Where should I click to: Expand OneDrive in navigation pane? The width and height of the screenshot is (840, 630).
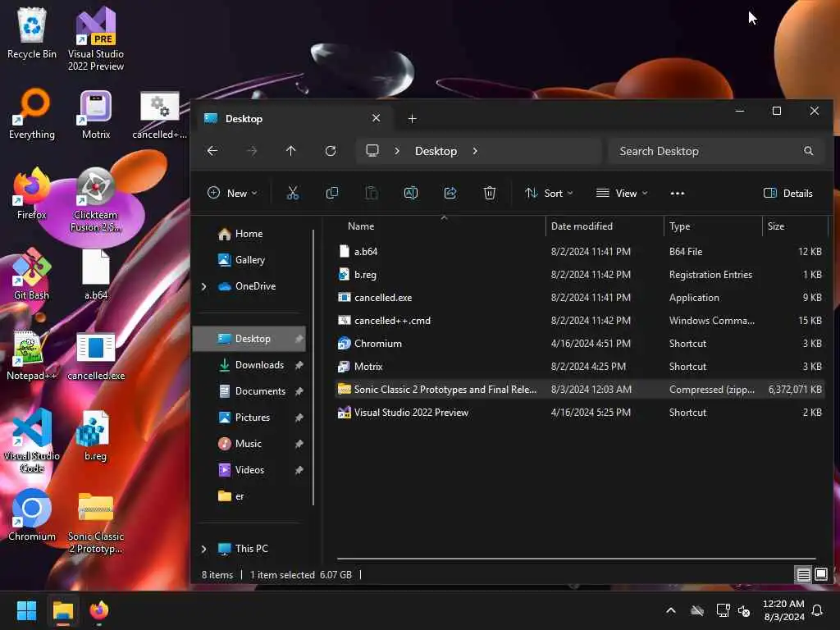[x=204, y=286]
